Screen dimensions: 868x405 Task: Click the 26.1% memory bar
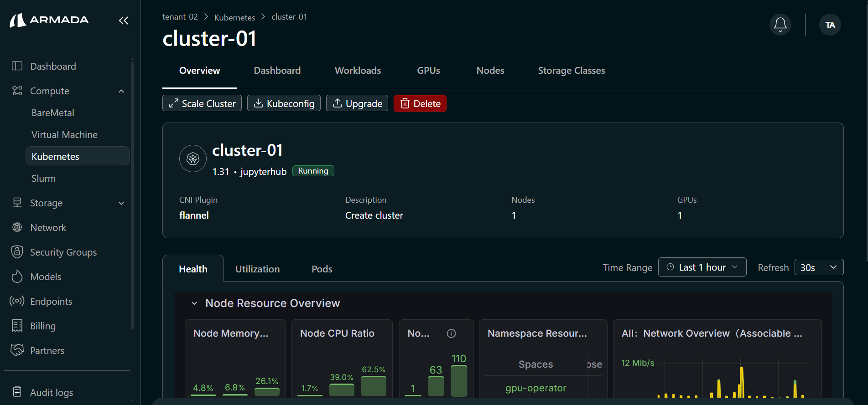coord(267,392)
